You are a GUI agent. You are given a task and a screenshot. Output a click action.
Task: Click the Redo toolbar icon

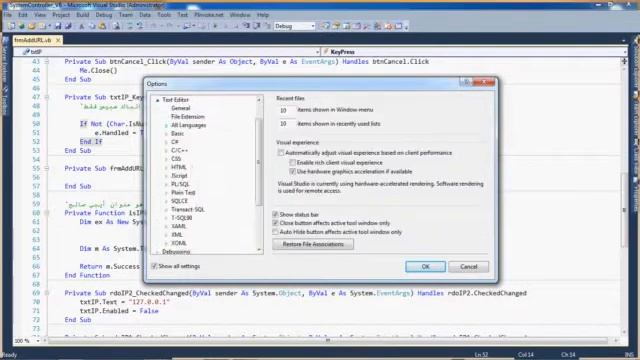pyautogui.click(x=169, y=26)
